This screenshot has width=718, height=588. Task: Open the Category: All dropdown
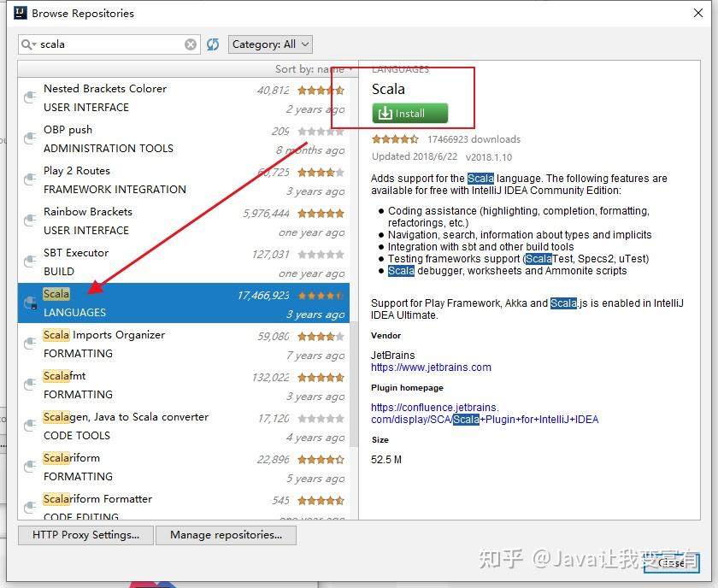pos(270,44)
